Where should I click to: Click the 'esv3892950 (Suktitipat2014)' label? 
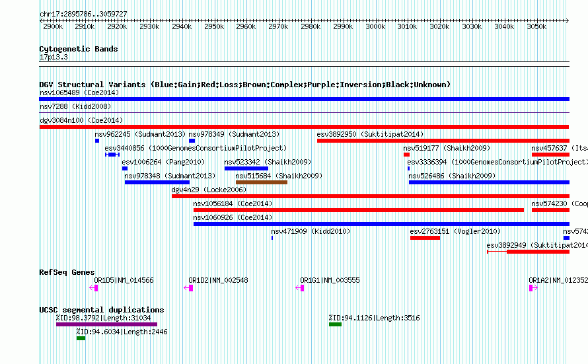point(370,134)
